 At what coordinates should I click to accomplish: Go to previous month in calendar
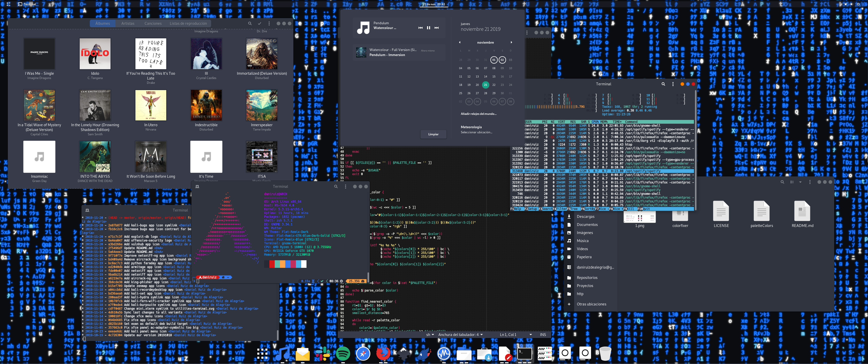tap(460, 42)
